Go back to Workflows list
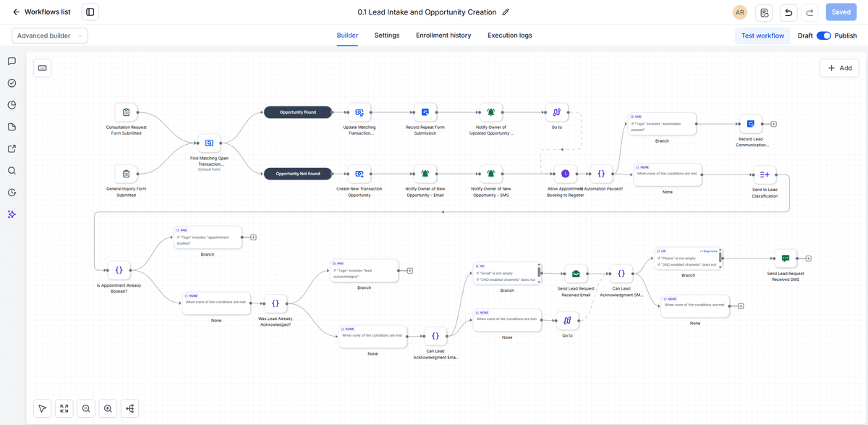The image size is (868, 425). tap(43, 12)
